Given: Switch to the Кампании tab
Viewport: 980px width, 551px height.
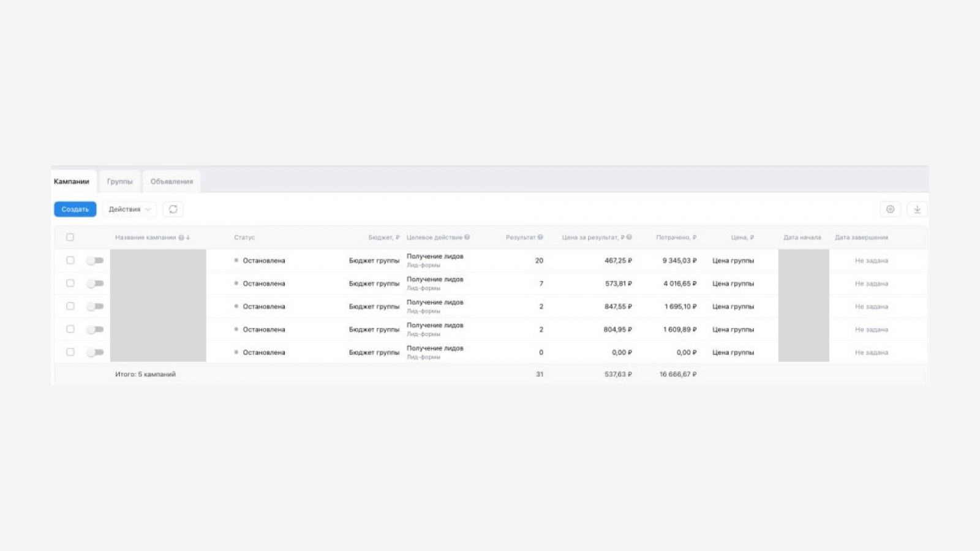Looking at the screenshot, I should tap(72, 181).
